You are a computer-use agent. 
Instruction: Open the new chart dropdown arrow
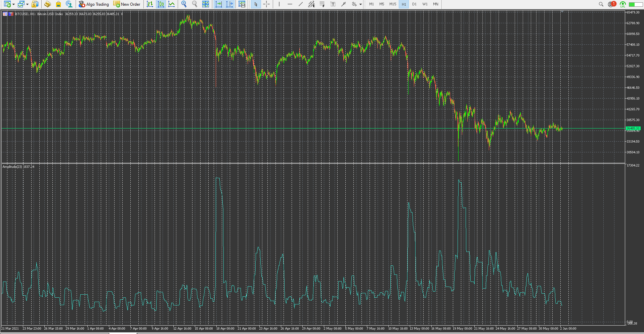[13, 4]
